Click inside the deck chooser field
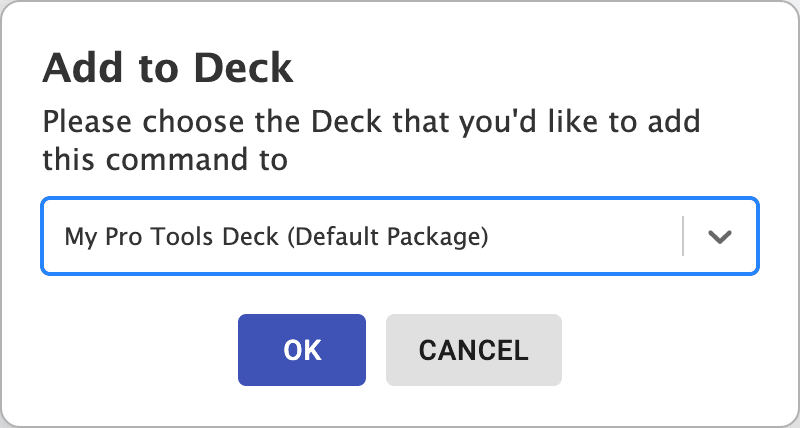The image size is (800, 428). tap(400, 236)
